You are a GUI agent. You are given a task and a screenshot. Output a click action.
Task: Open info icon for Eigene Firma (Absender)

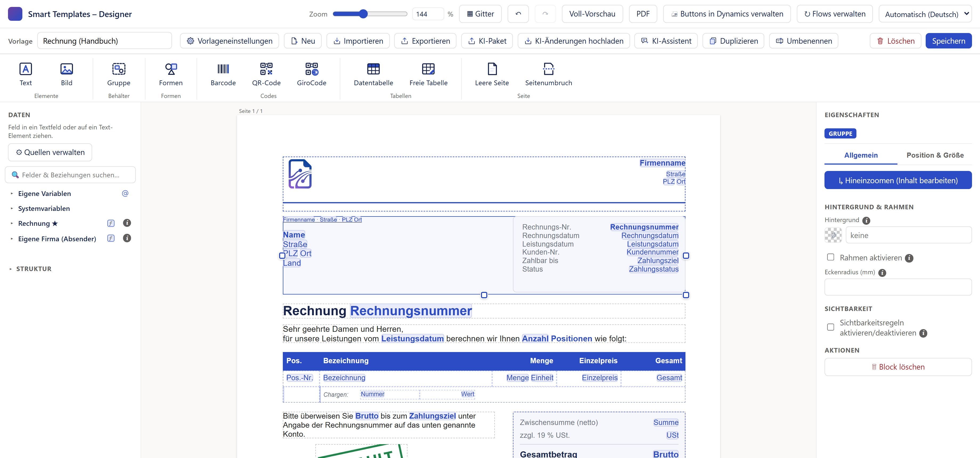tap(127, 238)
